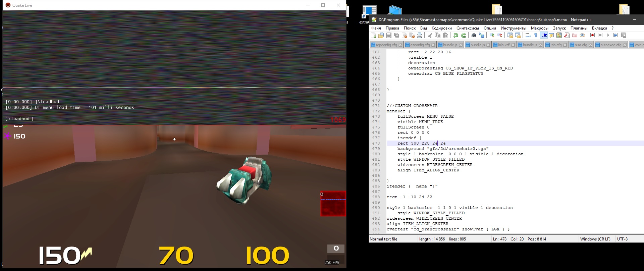The width and height of the screenshot is (644, 271).
Task: Open the Инструменты menu
Action: click(514, 28)
